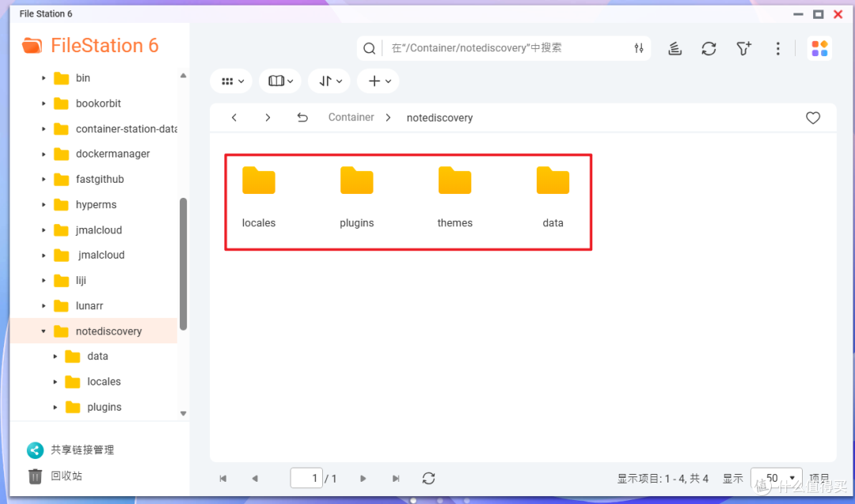855x504 pixels.
Task: Go to parent folder with return arrow
Action: click(302, 117)
